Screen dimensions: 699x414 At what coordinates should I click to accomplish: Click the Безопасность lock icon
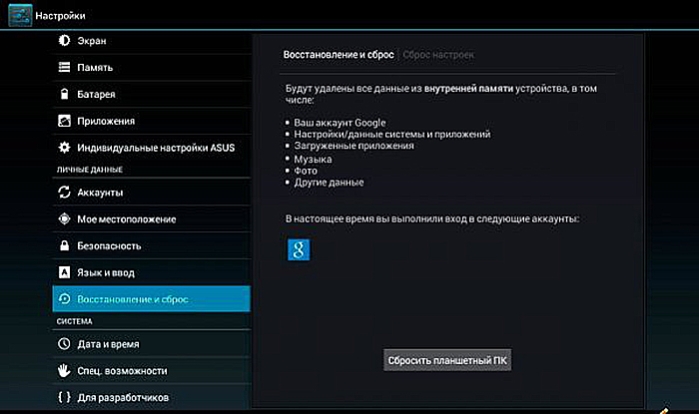tap(64, 246)
